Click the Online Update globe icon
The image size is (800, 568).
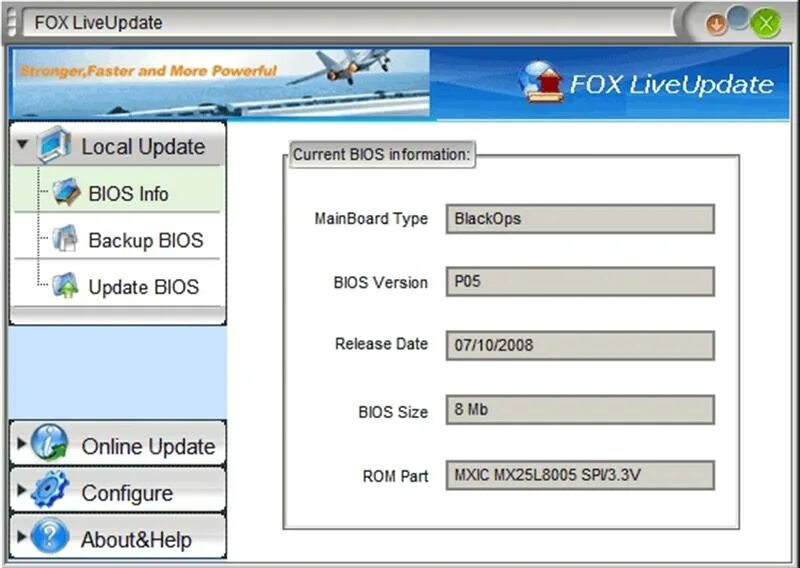tap(49, 442)
